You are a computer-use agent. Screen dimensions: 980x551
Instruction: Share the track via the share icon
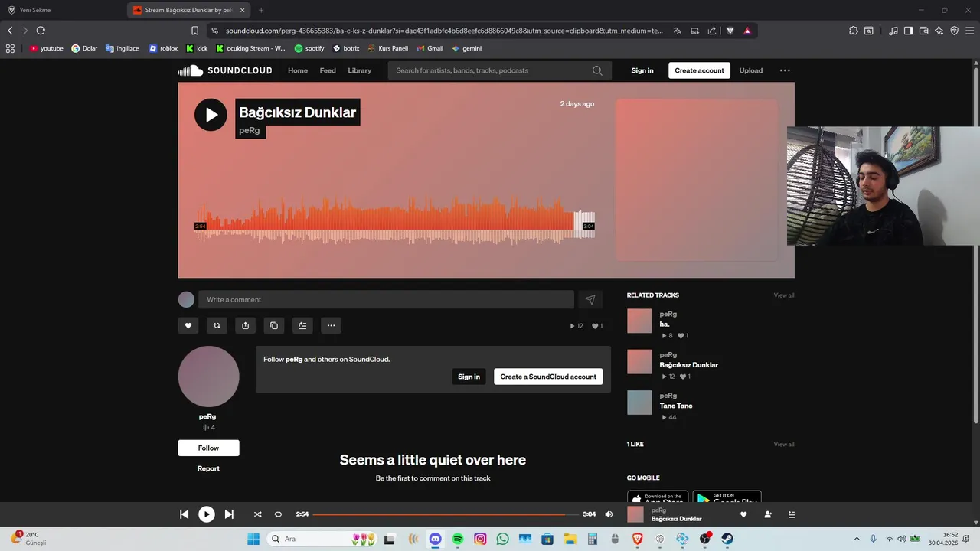pos(245,325)
